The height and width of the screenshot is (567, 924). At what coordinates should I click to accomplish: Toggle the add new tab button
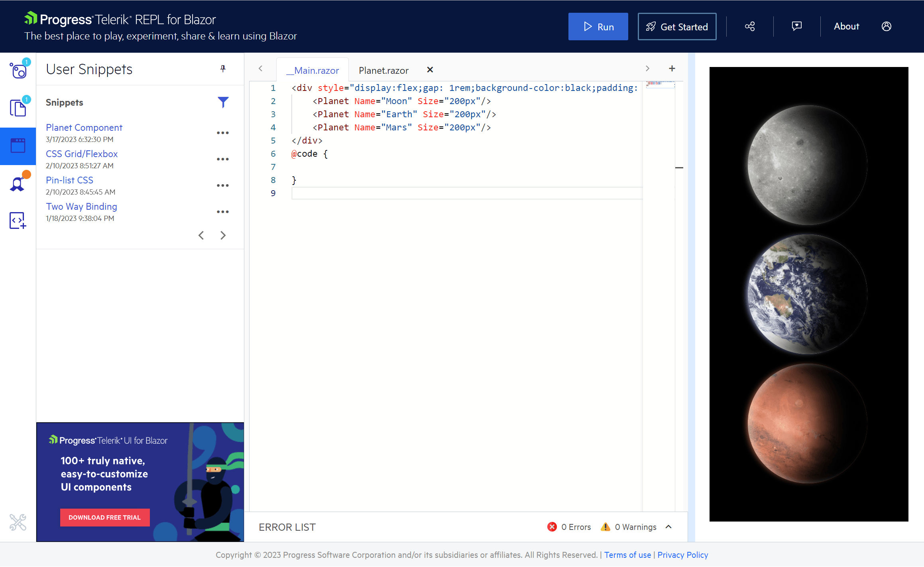click(671, 69)
